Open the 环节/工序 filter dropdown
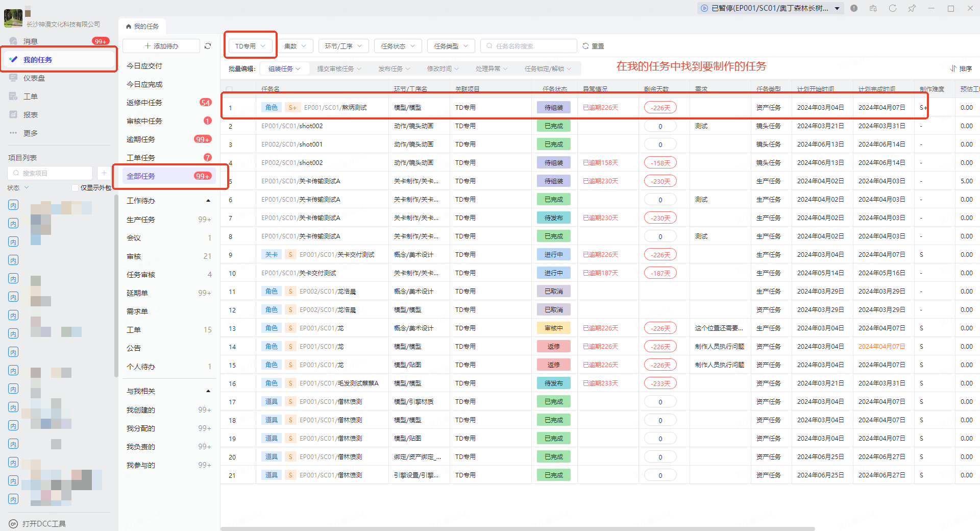This screenshot has height=531, width=980. [343, 46]
